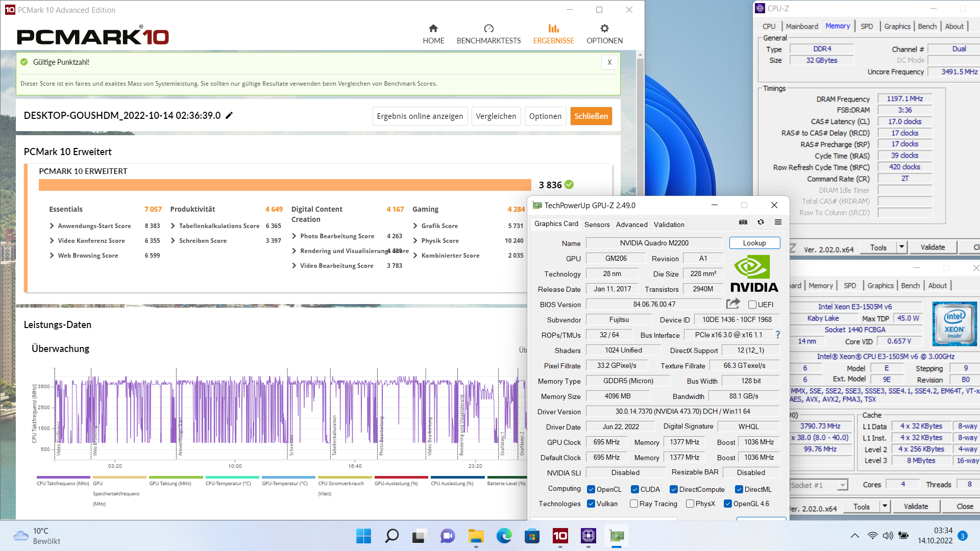Click Lookup button in GPU-Z
The height and width of the screenshot is (551, 980).
[x=754, y=243]
